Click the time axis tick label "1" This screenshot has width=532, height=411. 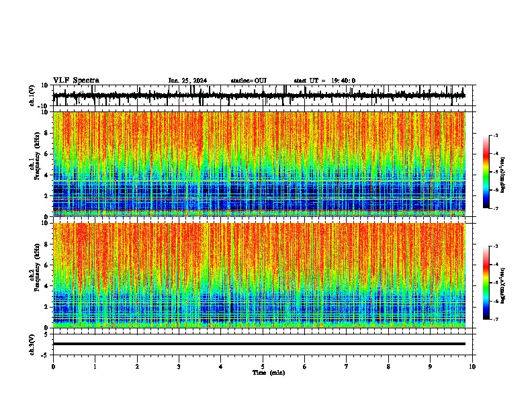(x=95, y=367)
